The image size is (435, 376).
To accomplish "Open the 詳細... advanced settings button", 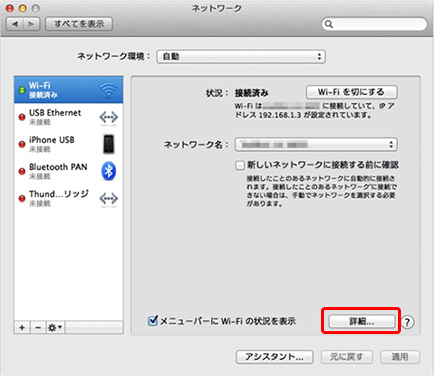I will coord(361,321).
